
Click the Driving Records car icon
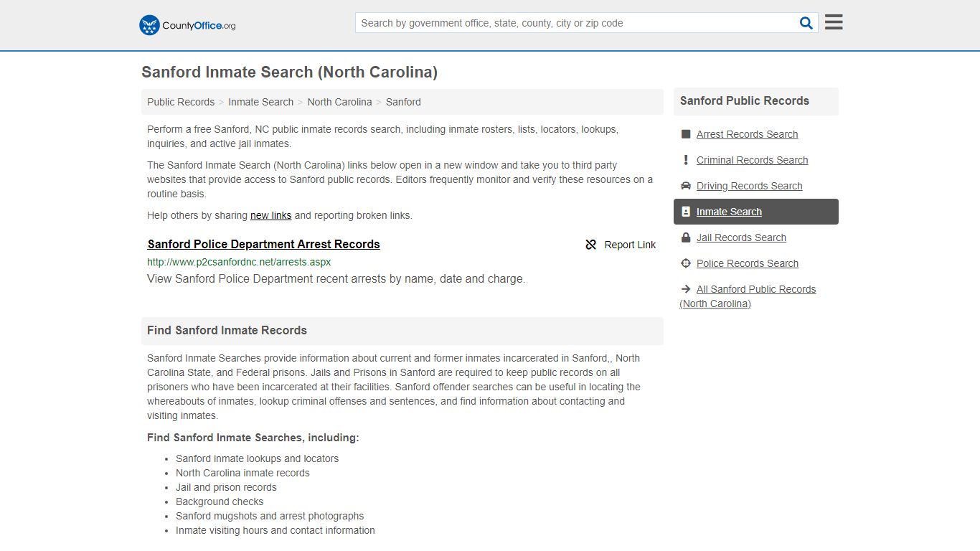tap(686, 186)
